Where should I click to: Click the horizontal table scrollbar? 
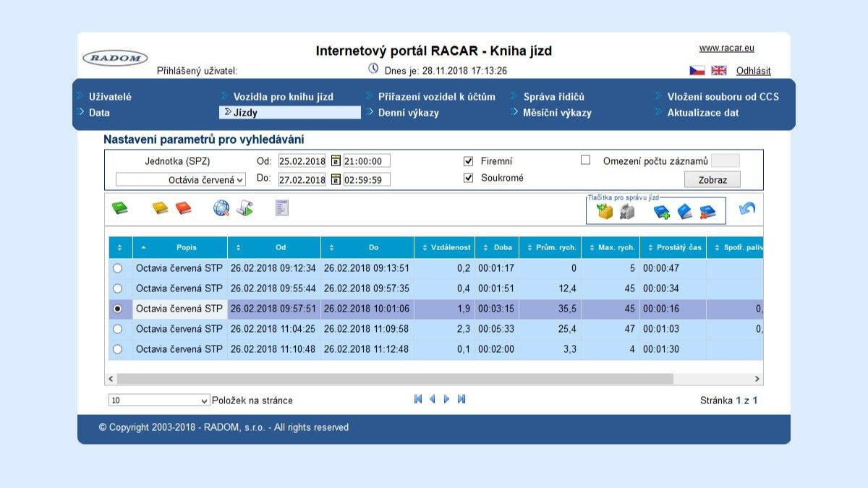pos(394,379)
